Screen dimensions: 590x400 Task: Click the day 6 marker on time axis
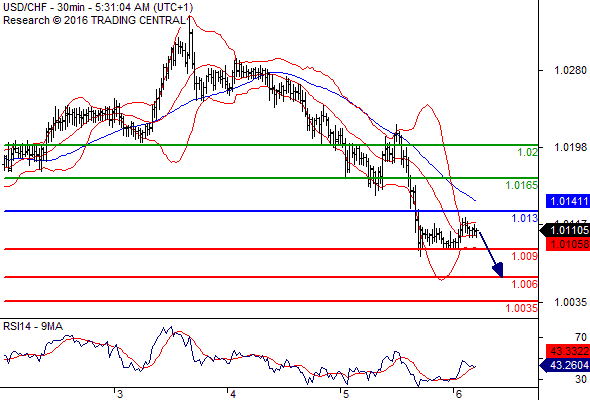coord(458,394)
